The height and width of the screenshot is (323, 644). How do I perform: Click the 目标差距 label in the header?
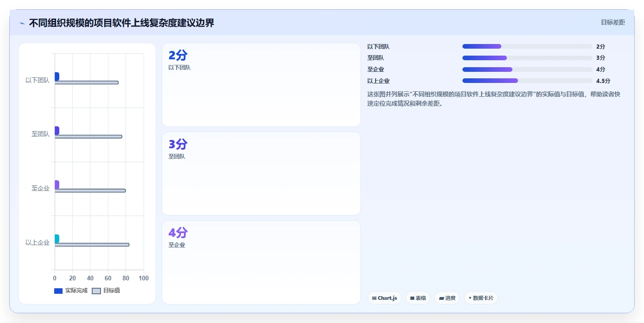(x=613, y=22)
